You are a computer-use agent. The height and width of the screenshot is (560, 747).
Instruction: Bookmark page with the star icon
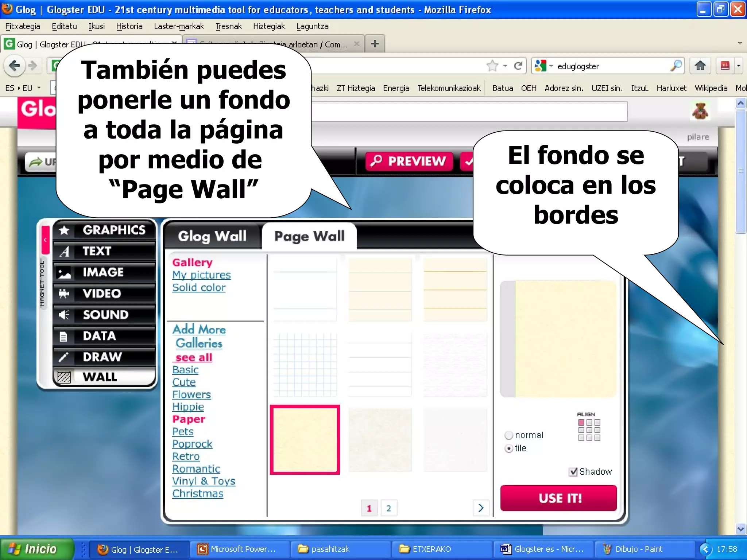coord(492,66)
